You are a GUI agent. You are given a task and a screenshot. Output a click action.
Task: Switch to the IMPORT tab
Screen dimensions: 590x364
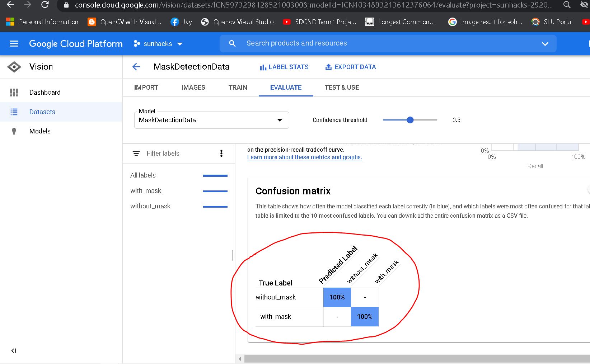pyautogui.click(x=146, y=88)
